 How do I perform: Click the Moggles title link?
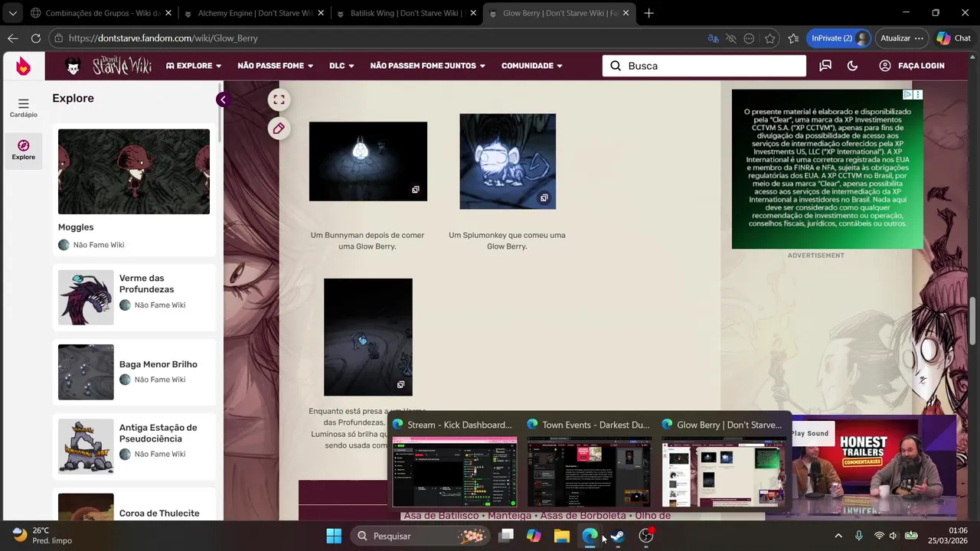coord(76,227)
